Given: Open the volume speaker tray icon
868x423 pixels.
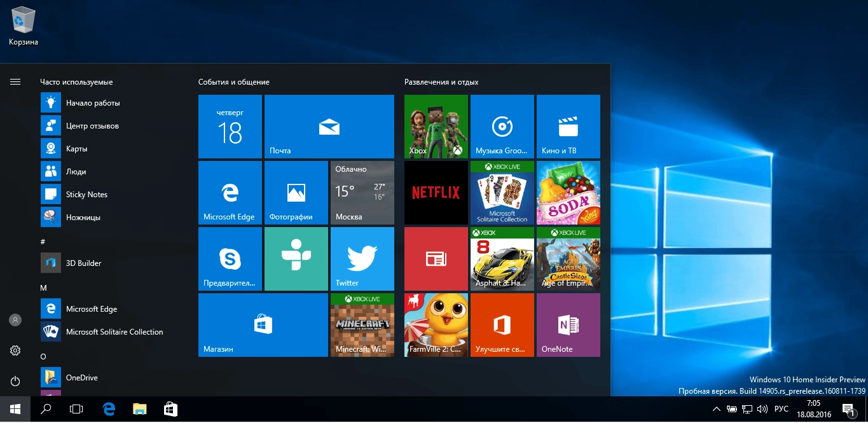Looking at the screenshot, I should tap(764, 409).
